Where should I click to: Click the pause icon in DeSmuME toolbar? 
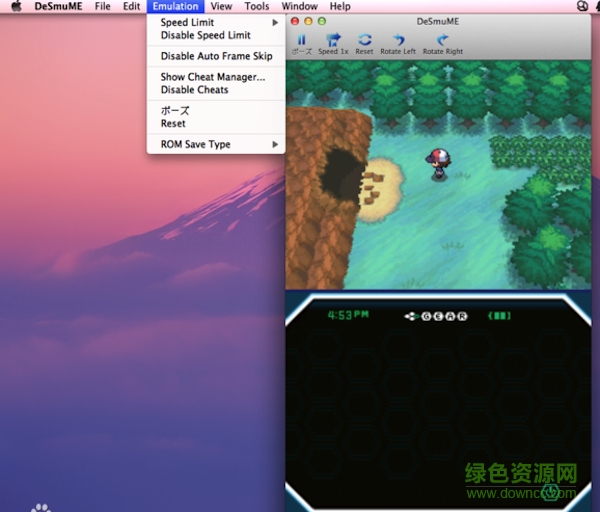302,40
